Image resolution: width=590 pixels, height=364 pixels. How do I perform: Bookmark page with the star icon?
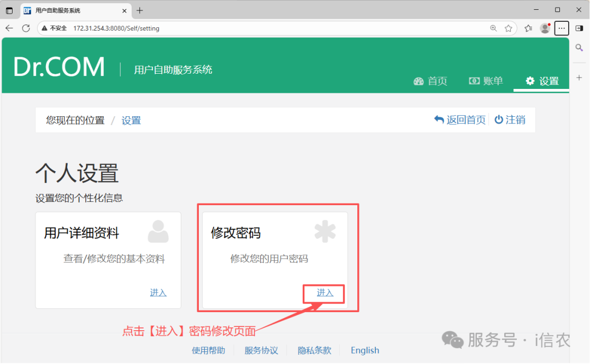pyautogui.click(x=509, y=28)
